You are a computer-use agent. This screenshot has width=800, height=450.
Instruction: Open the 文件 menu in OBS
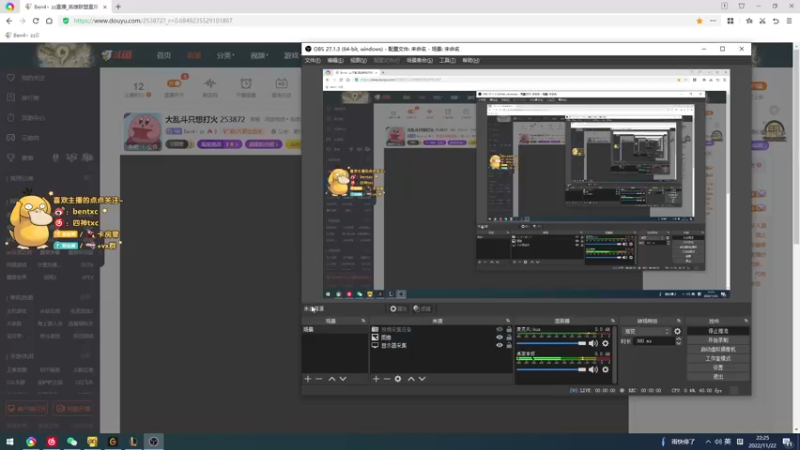pyautogui.click(x=312, y=60)
